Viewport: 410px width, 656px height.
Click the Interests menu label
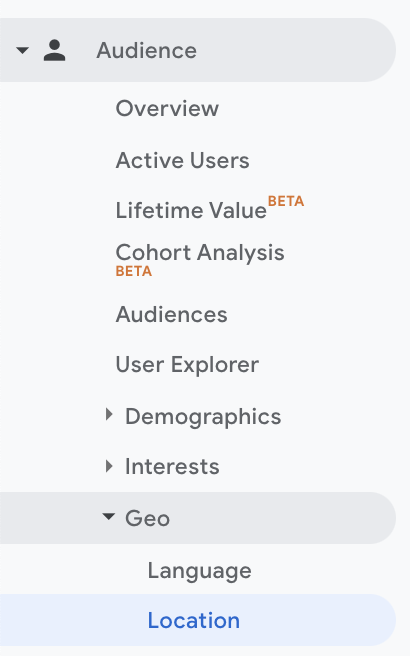click(x=172, y=466)
